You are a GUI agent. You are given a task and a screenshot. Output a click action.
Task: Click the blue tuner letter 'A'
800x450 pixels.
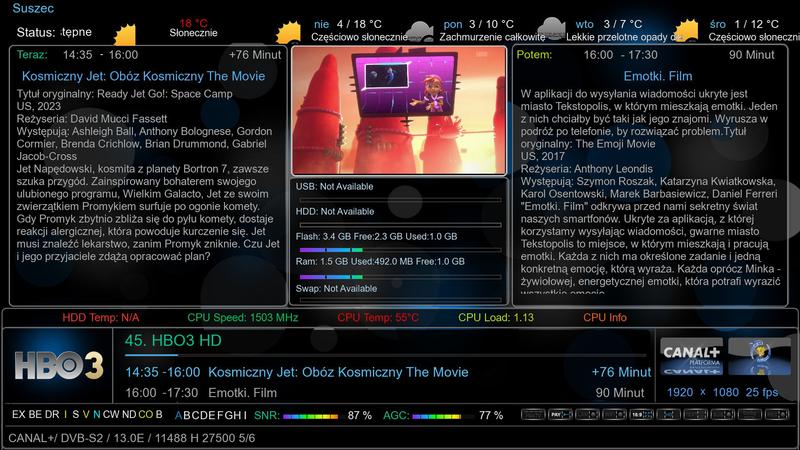(178, 415)
